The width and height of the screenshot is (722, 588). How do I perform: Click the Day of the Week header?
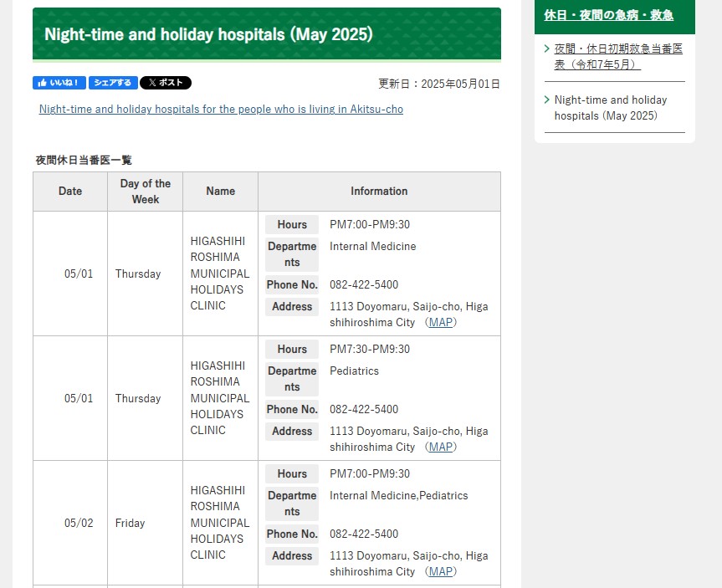(x=145, y=192)
